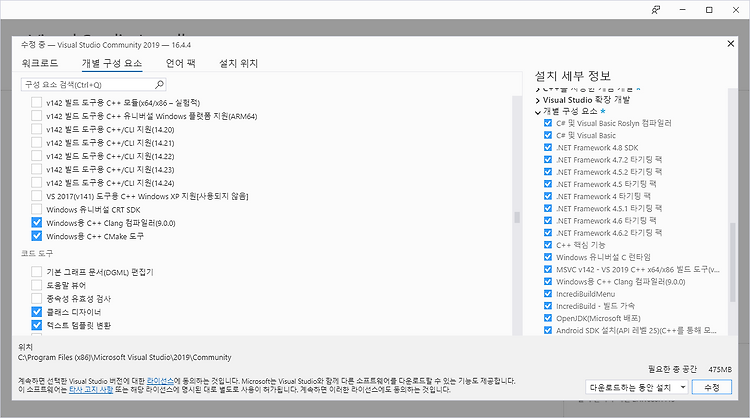Switch to the 워크로드 tab

(x=40, y=63)
